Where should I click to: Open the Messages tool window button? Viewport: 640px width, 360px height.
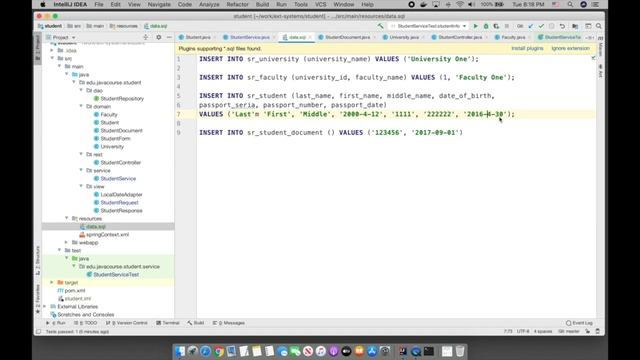(x=229, y=323)
